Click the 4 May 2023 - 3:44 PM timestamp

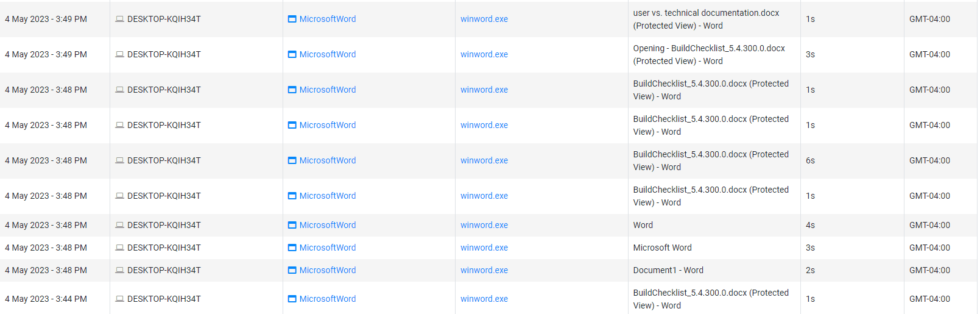coord(46,299)
